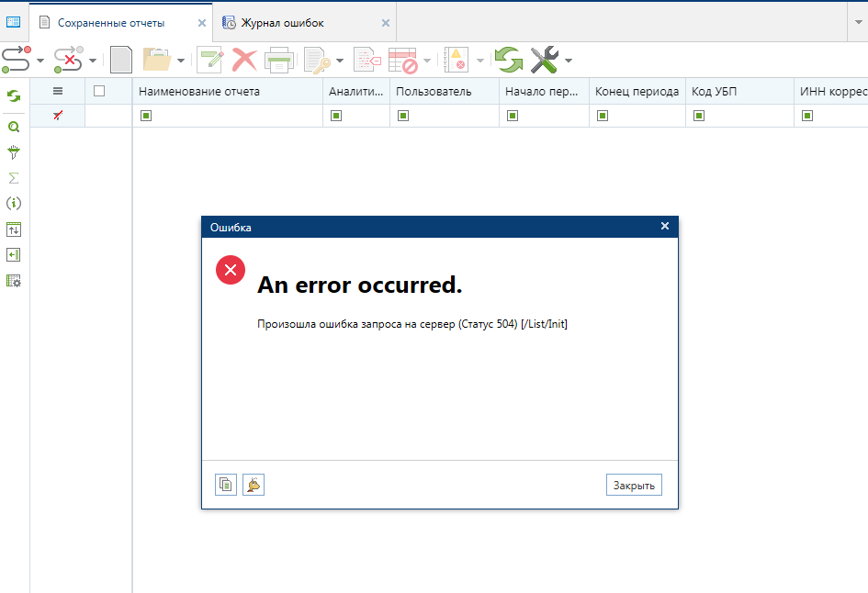Create new blank document icon
This screenshot has height=593, width=868.
pyautogui.click(x=121, y=60)
